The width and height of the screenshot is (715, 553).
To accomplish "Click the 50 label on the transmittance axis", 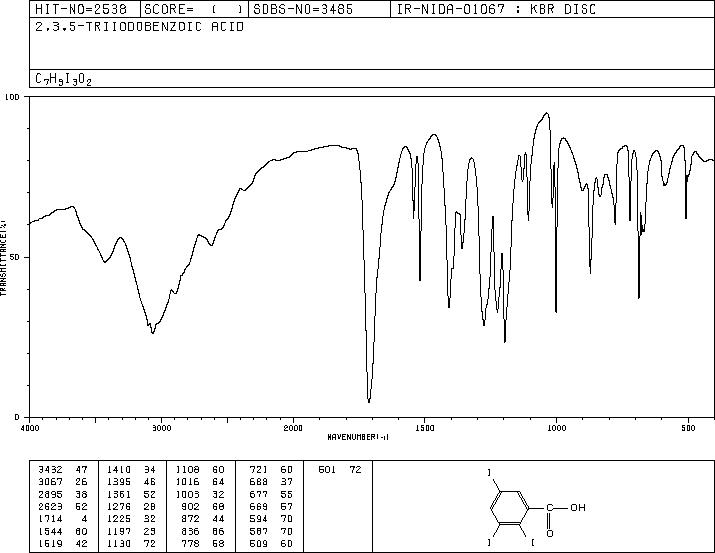I will 17,257.
